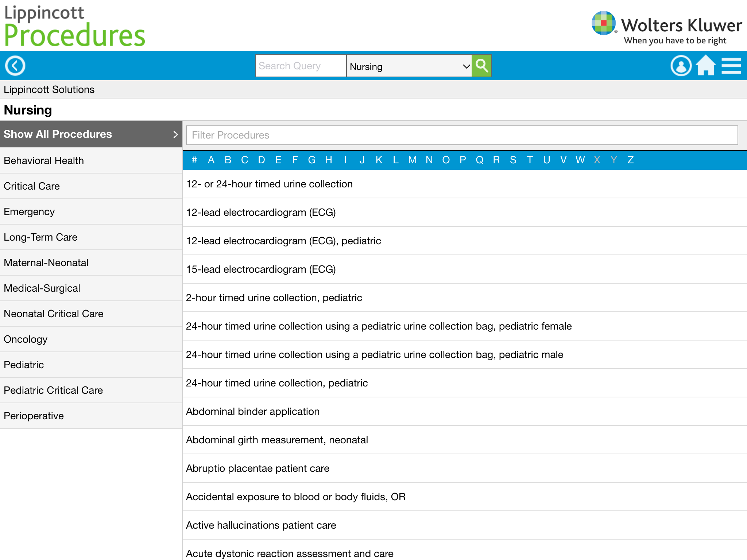Jump to letter T in index

coord(530,160)
